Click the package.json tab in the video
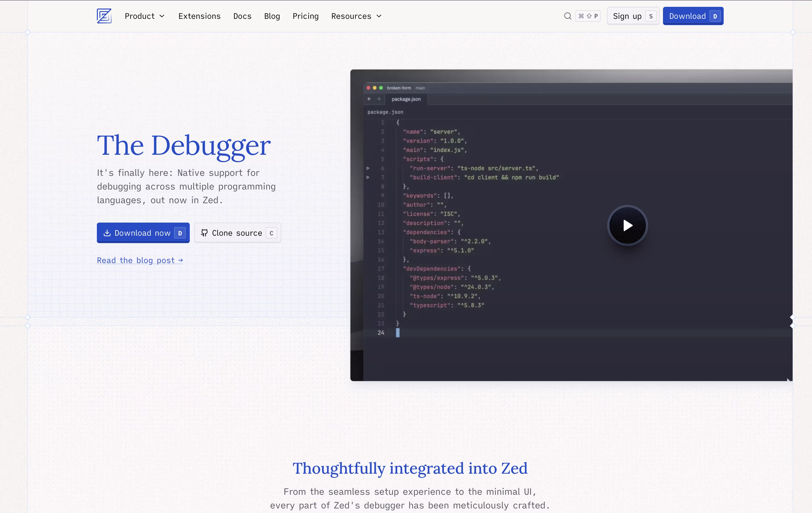 point(406,99)
